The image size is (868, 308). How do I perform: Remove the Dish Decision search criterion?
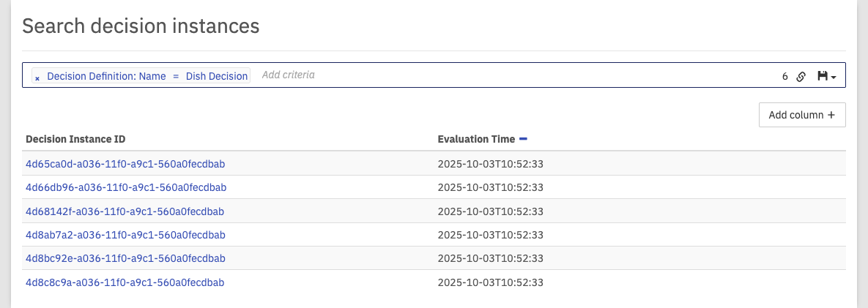click(x=37, y=77)
